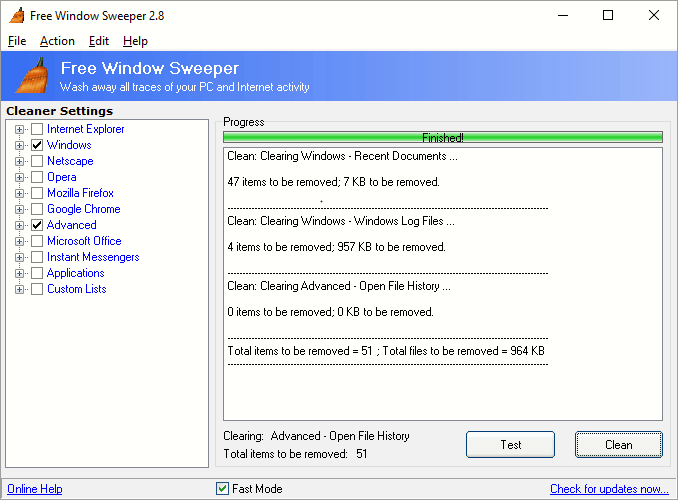The height and width of the screenshot is (500, 678).
Task: Open the Edit menu
Action: (x=99, y=41)
